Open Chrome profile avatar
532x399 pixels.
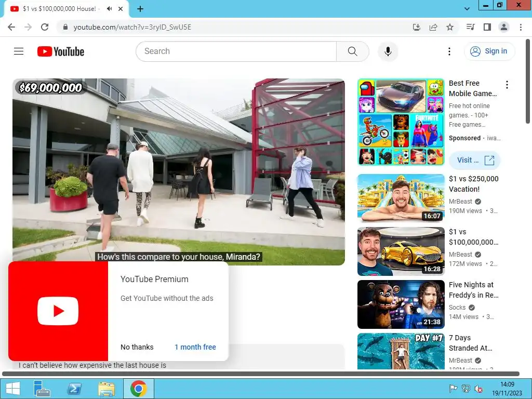tap(504, 27)
